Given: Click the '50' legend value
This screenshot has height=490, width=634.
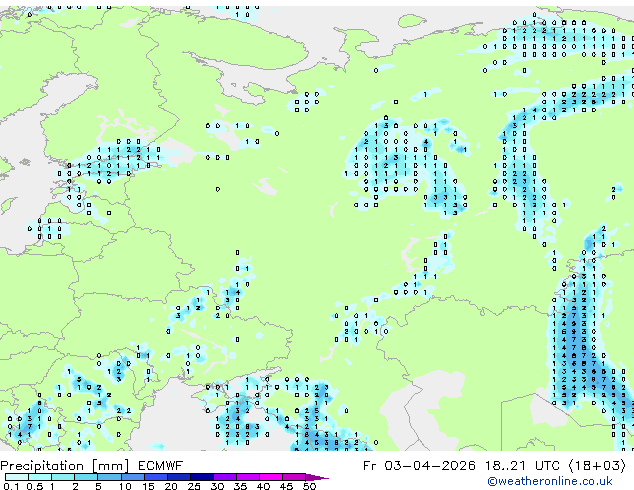Looking at the screenshot, I should pyautogui.click(x=310, y=486).
